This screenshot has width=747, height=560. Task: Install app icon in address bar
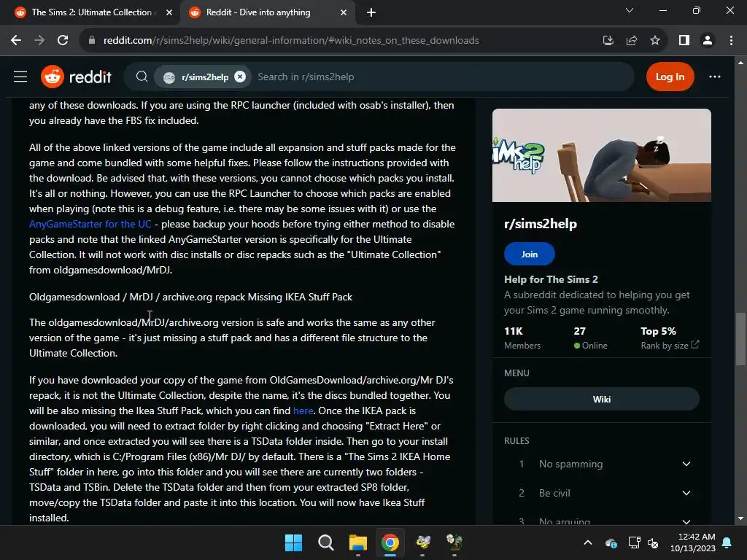[608, 41]
